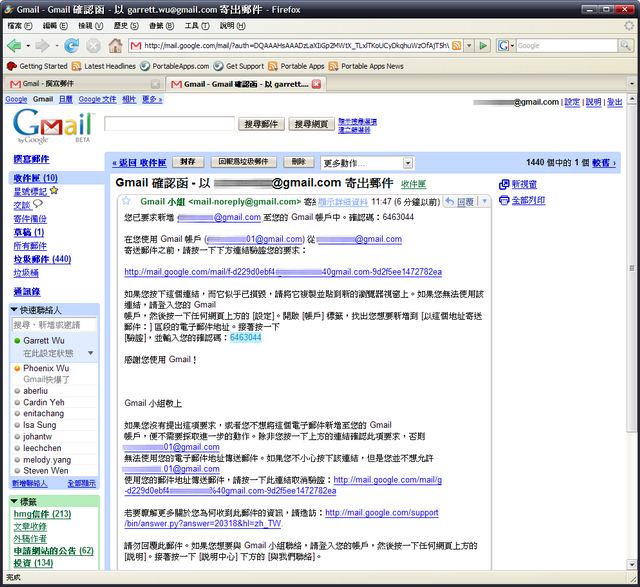Image resolution: width=640 pixels, height=587 pixels.
Task: Select contact Steven Wen
Action: [46, 471]
